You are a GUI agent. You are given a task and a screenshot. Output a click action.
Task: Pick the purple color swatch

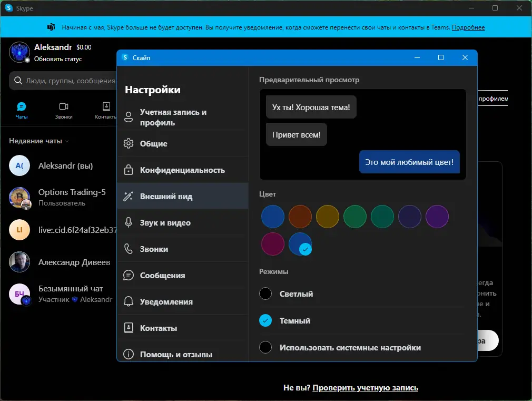pos(437,217)
